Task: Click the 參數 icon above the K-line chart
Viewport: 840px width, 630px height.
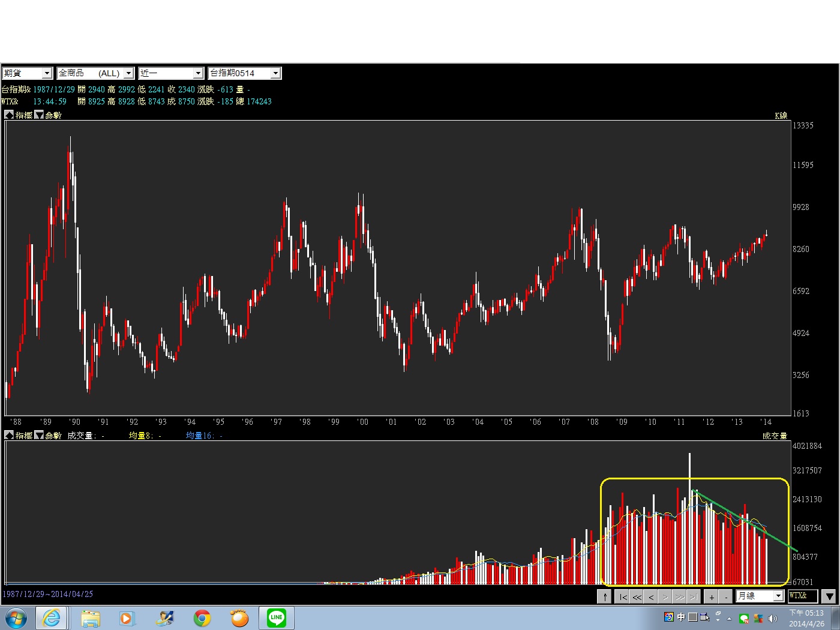Action: 38,115
